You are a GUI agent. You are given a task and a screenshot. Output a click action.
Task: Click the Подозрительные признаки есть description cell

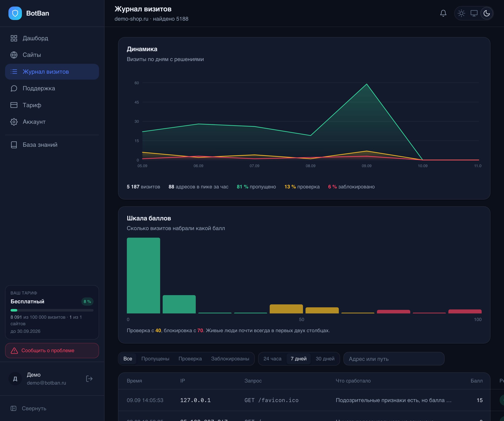[394, 400]
